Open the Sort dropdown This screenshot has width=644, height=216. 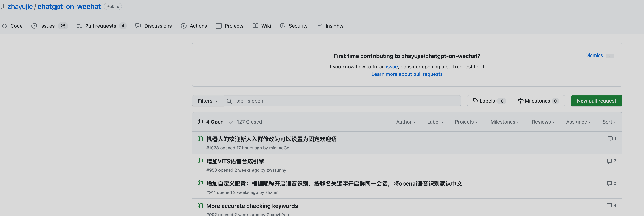click(x=609, y=122)
